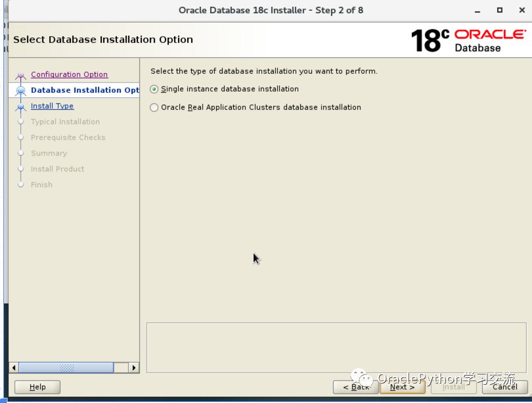
Task: Click the Install Type step icon
Action: pyautogui.click(x=21, y=107)
